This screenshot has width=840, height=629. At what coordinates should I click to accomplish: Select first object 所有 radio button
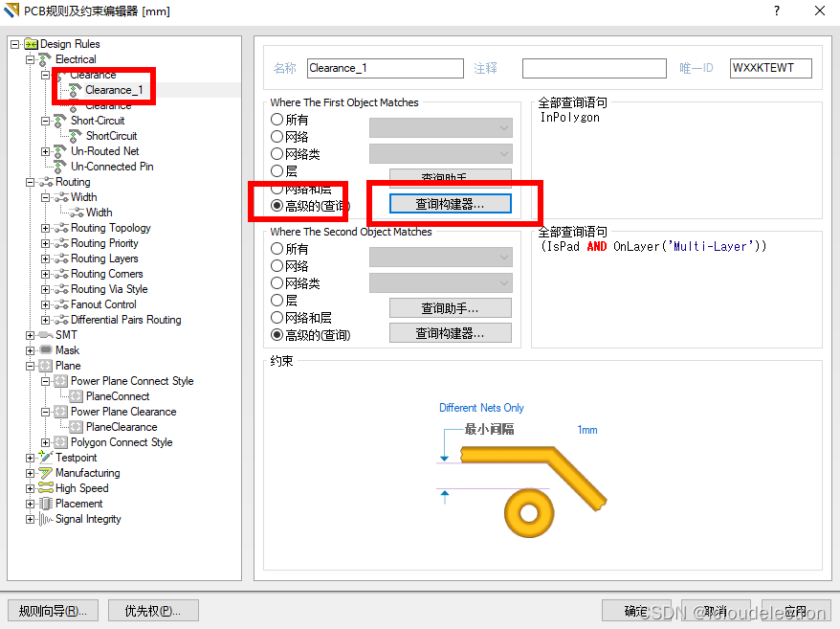[x=276, y=119]
